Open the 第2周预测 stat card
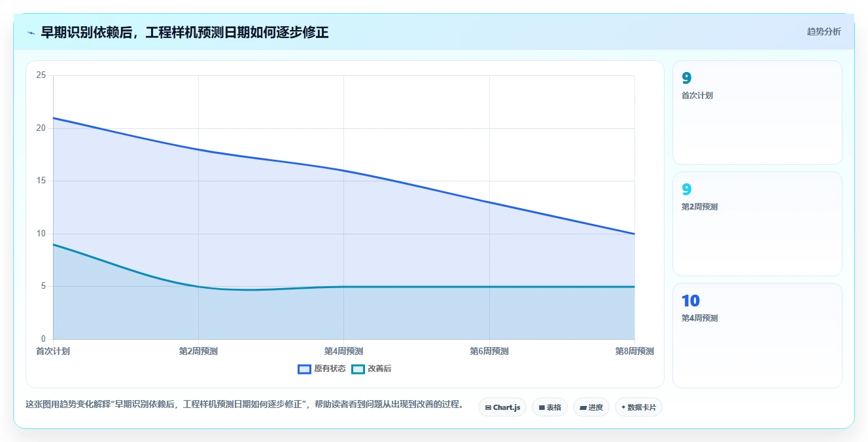 click(757, 224)
